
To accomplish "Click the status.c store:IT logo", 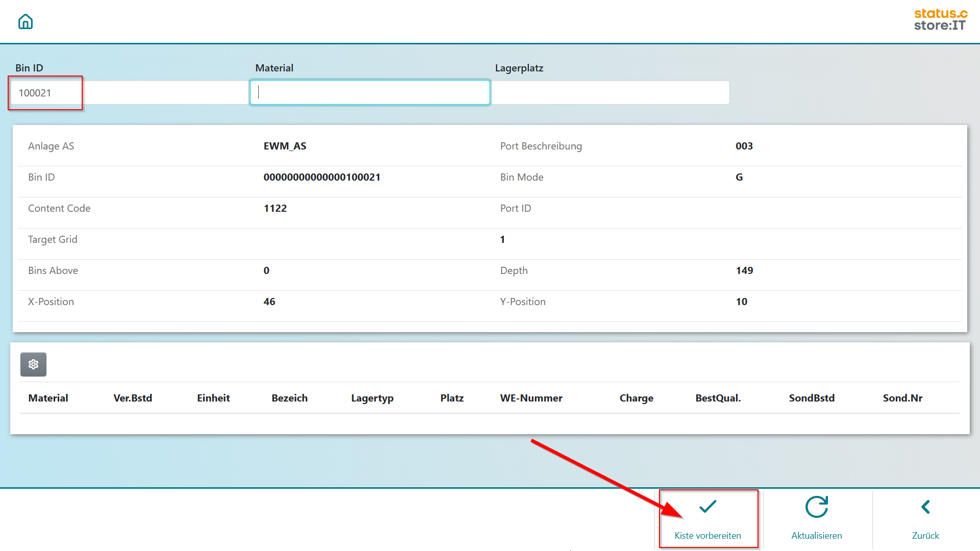I will pos(940,19).
